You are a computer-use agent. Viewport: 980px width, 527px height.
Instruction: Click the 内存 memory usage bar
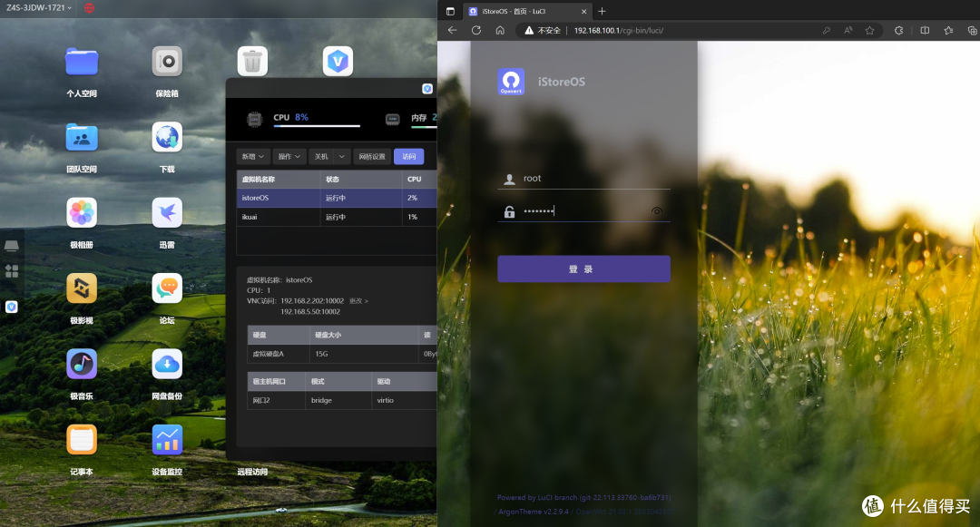coord(424,125)
